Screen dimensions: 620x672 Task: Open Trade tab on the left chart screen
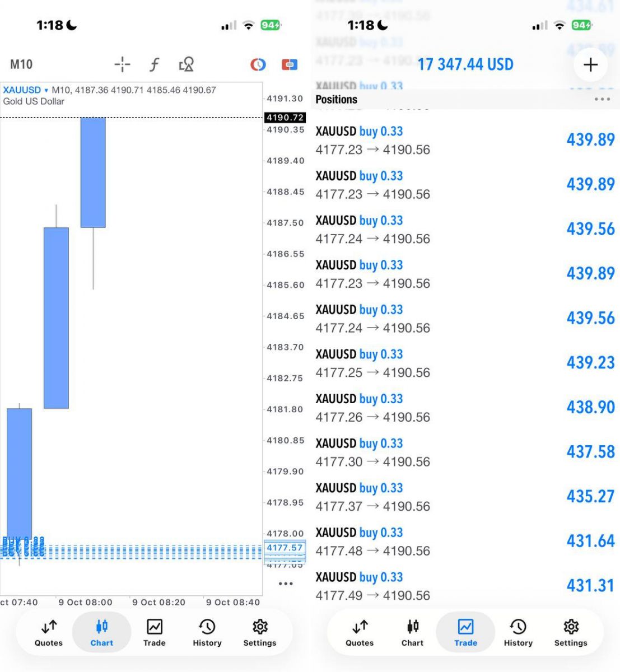click(155, 632)
